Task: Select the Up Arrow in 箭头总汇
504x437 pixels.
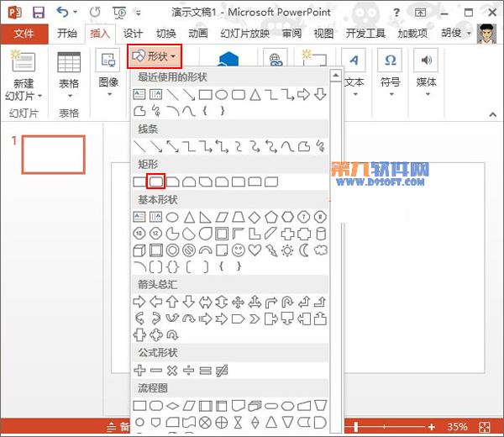Action: 172,302
